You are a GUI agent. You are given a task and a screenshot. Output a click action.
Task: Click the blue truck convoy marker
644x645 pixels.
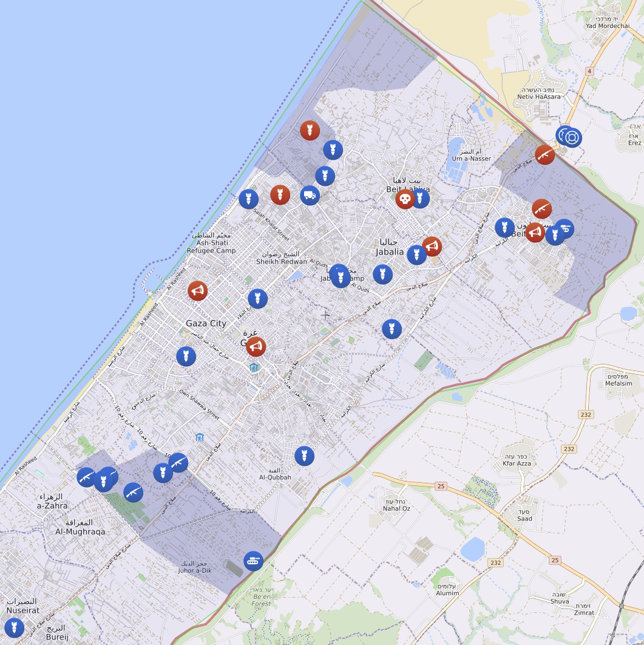coord(310,196)
